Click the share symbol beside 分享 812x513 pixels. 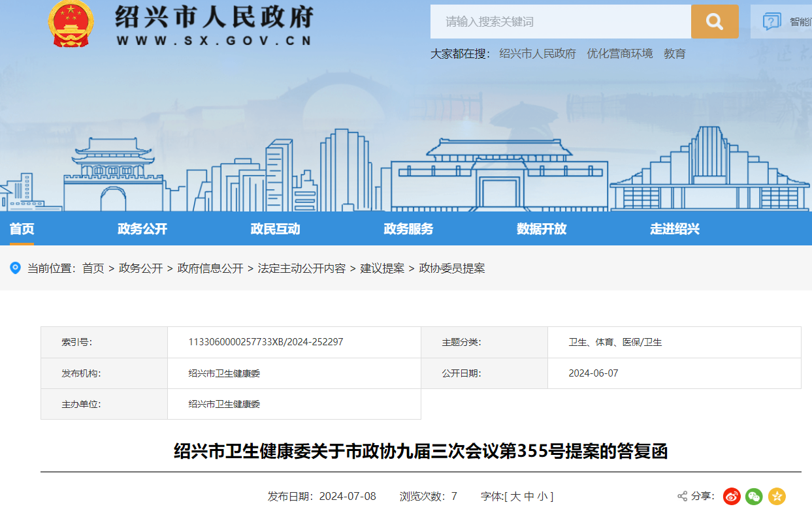[683, 497]
